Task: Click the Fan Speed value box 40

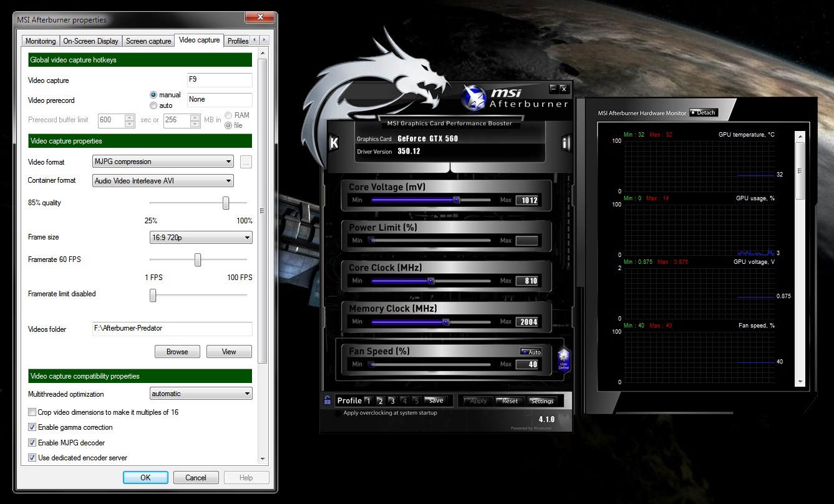Action: [526, 364]
